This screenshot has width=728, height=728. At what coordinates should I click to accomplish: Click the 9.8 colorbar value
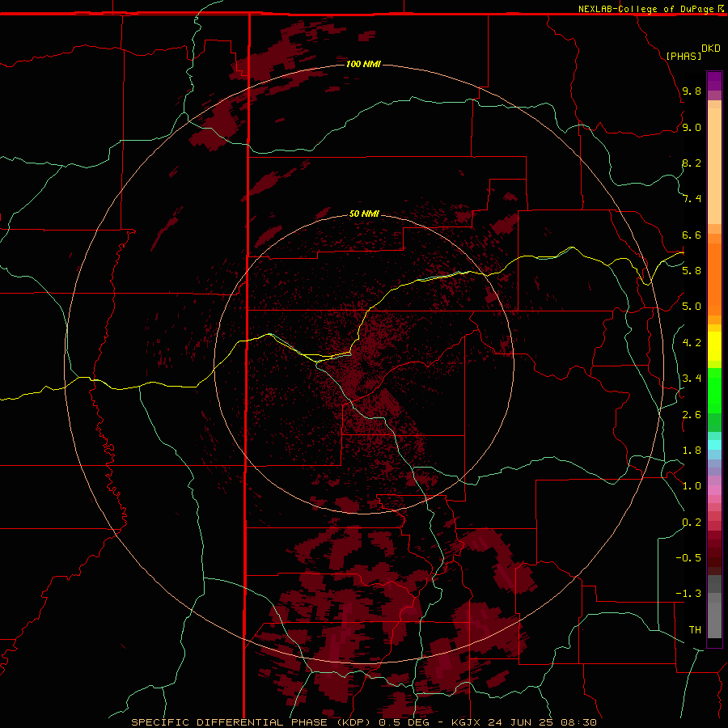pyautogui.click(x=692, y=91)
